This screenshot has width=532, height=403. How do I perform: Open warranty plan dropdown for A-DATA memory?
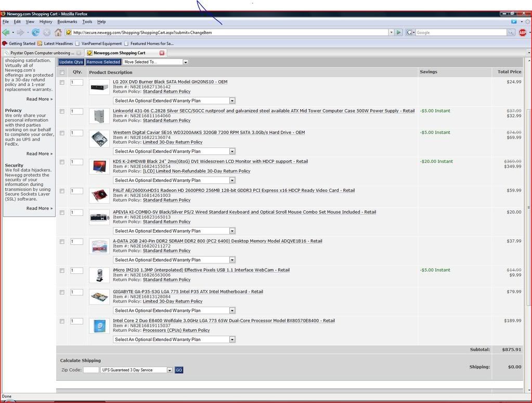[174, 260]
